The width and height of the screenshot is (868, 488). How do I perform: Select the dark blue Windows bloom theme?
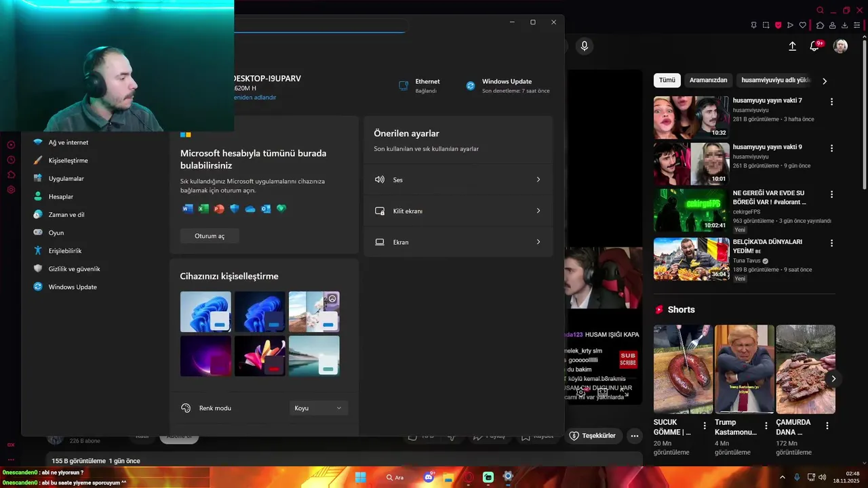pyautogui.click(x=260, y=312)
